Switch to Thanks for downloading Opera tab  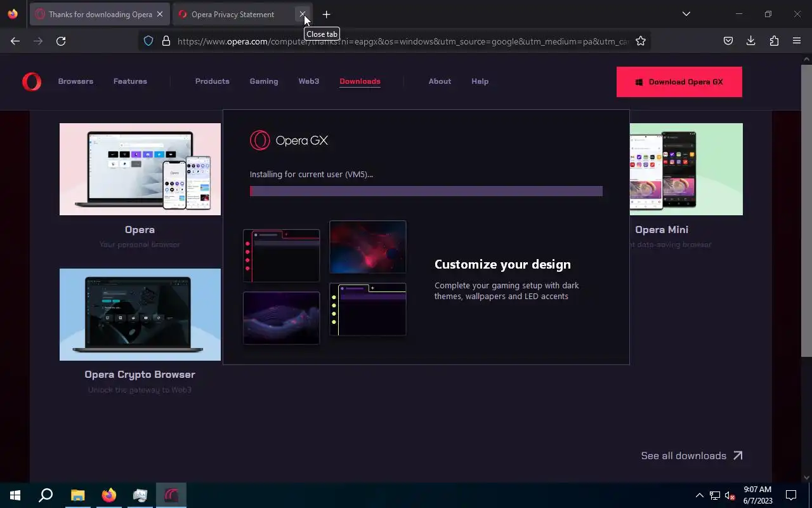tap(100, 14)
